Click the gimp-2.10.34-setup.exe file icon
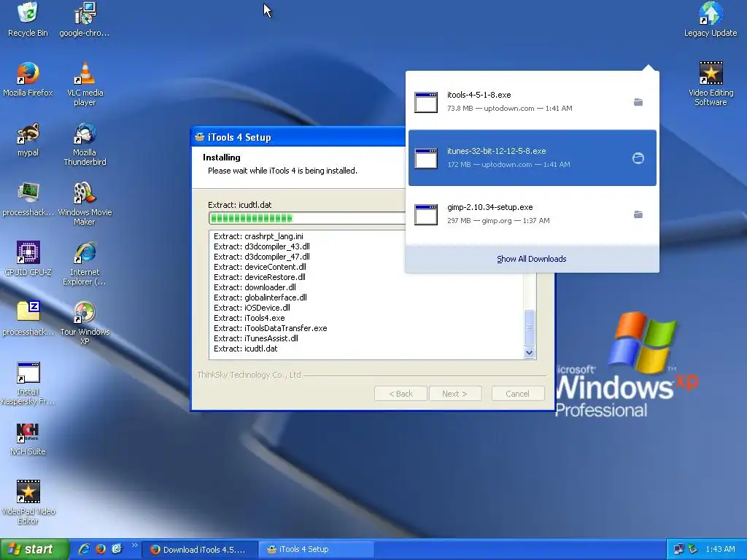 click(x=426, y=214)
